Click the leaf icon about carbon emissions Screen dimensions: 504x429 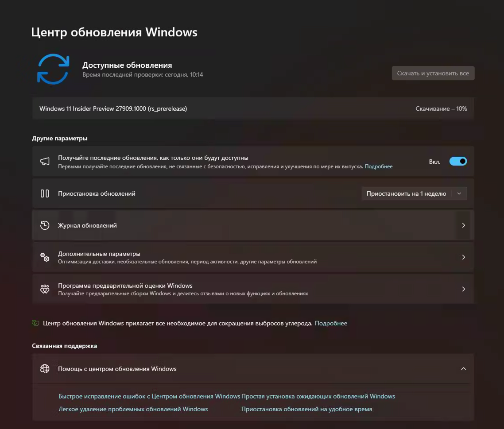tap(35, 323)
